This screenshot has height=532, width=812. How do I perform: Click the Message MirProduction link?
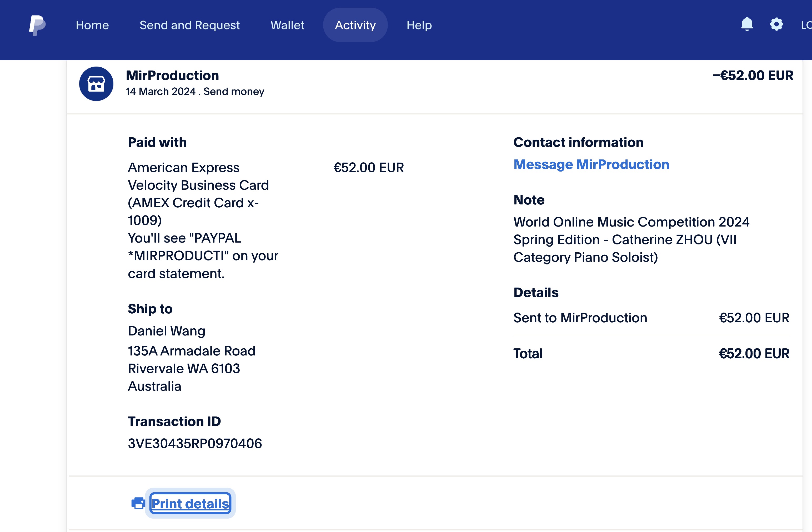coord(591,164)
